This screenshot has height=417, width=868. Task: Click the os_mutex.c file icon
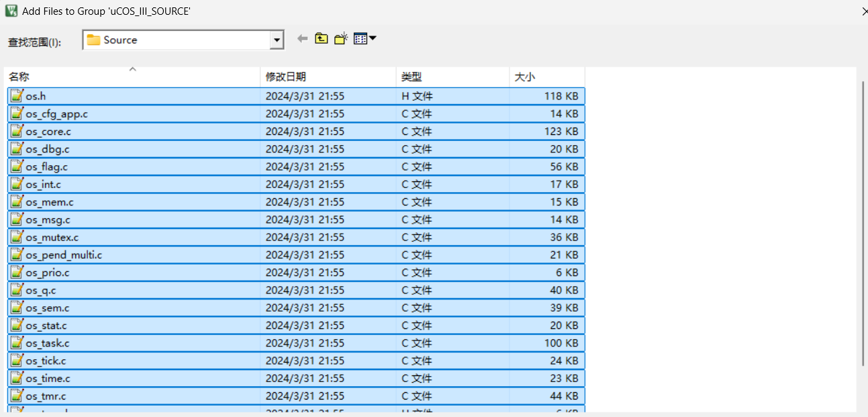[17, 236]
